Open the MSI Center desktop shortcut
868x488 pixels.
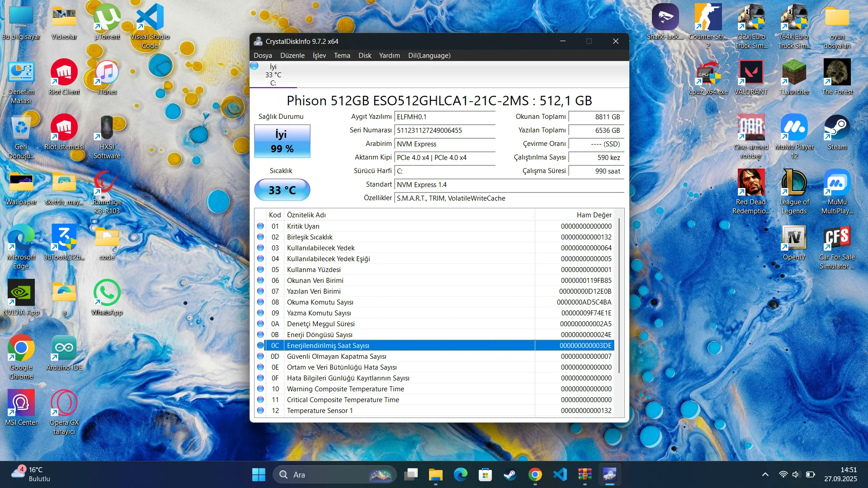[x=21, y=408]
